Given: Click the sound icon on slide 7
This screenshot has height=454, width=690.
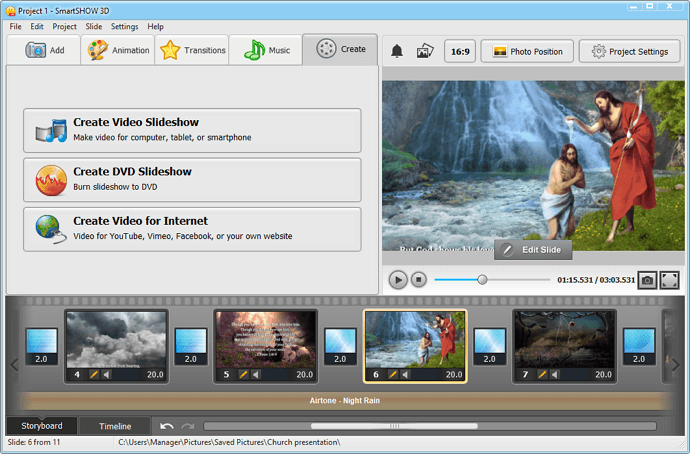Looking at the screenshot, I should [x=554, y=374].
